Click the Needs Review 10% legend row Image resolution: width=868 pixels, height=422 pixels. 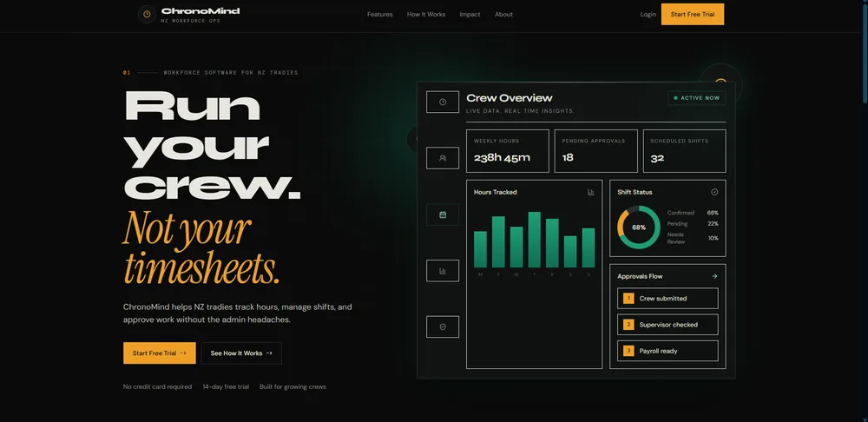click(x=693, y=238)
